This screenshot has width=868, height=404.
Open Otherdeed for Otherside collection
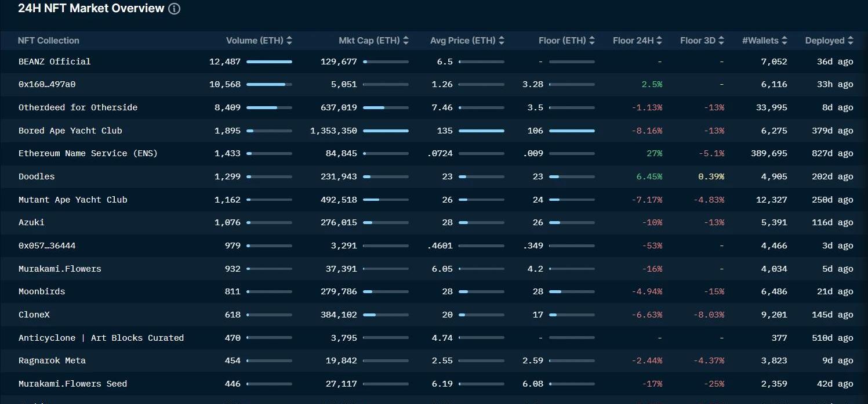pos(78,107)
